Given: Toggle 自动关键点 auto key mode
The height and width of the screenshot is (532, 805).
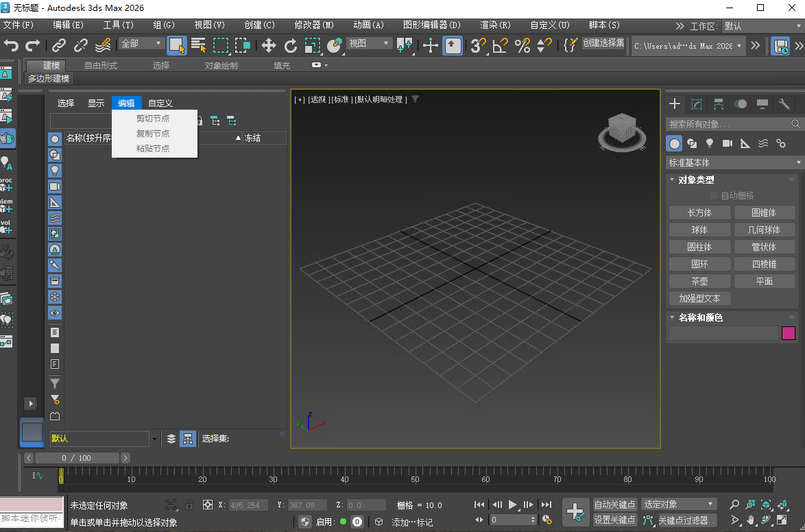Looking at the screenshot, I should 615,504.
